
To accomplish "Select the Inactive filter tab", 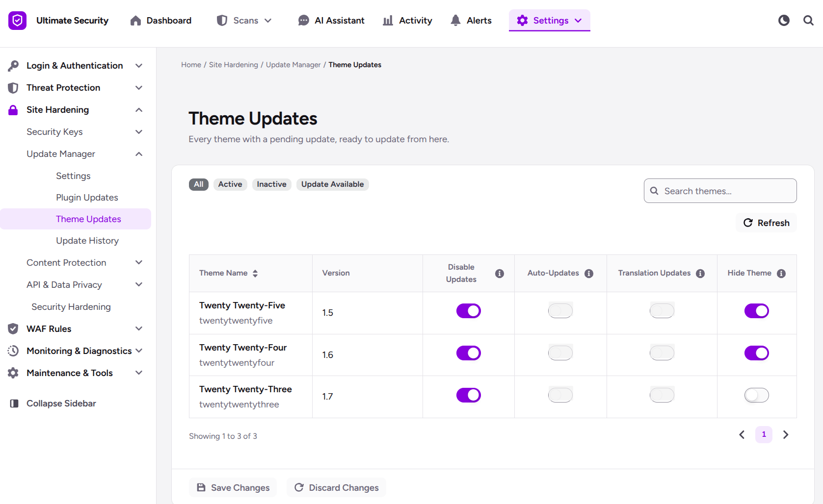I will pyautogui.click(x=272, y=184).
